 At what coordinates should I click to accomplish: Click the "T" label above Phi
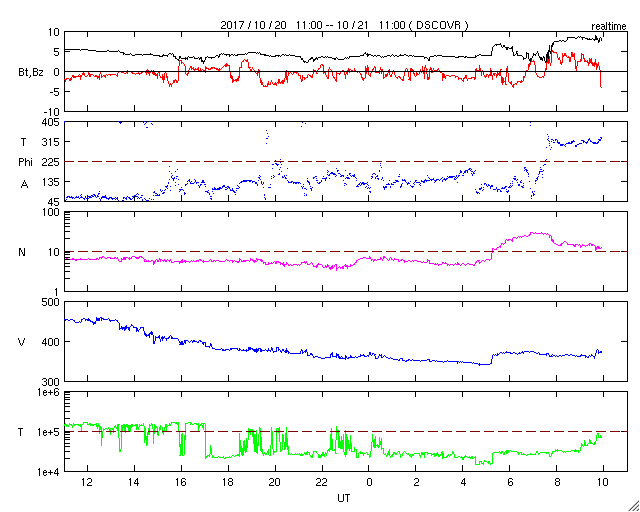pos(24,142)
